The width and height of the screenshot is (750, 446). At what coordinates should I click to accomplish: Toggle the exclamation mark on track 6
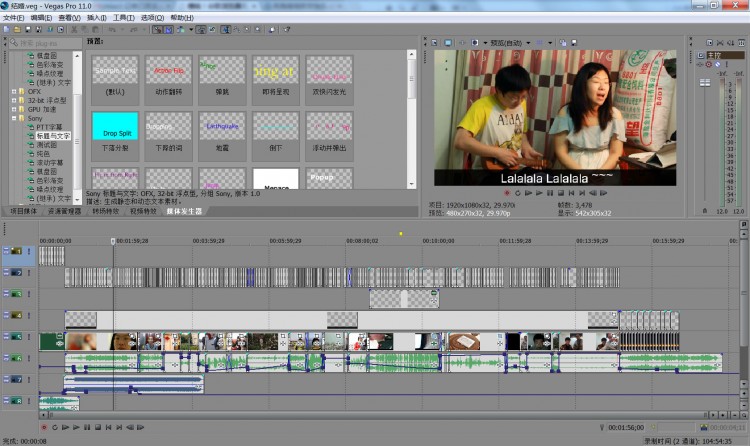pyautogui.click(x=29, y=358)
